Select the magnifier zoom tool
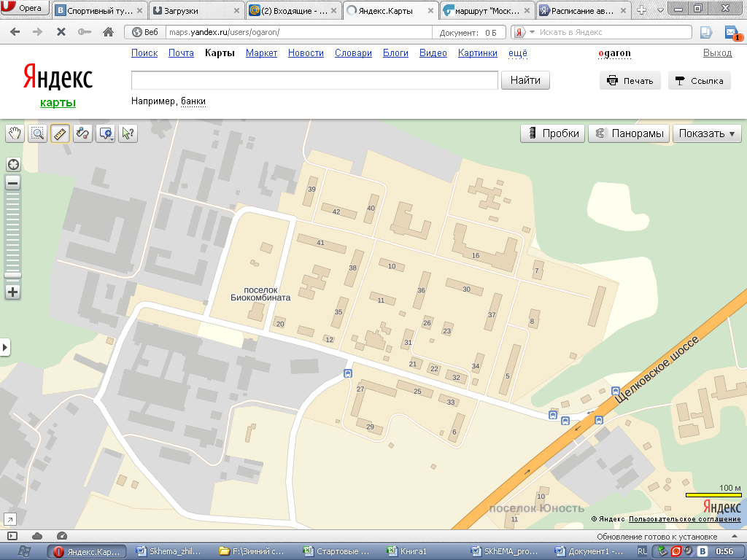Image resolution: width=747 pixels, height=560 pixels. (x=38, y=133)
